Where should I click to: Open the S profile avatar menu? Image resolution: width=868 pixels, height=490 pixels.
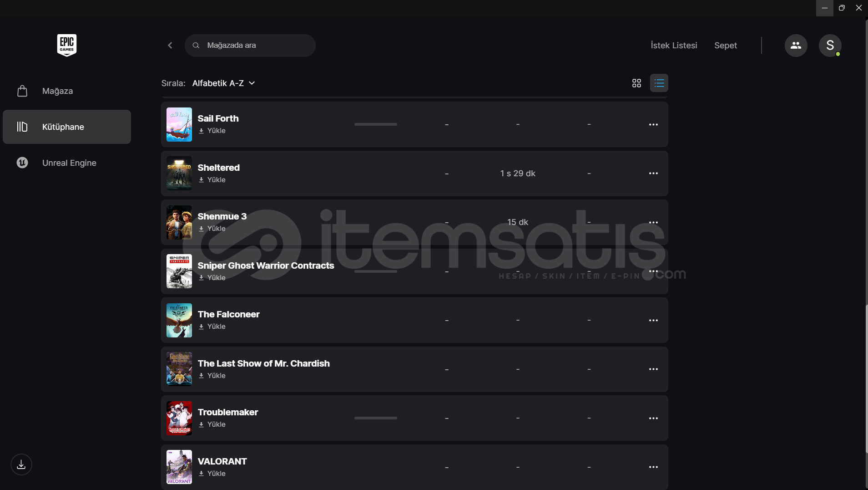click(x=830, y=46)
